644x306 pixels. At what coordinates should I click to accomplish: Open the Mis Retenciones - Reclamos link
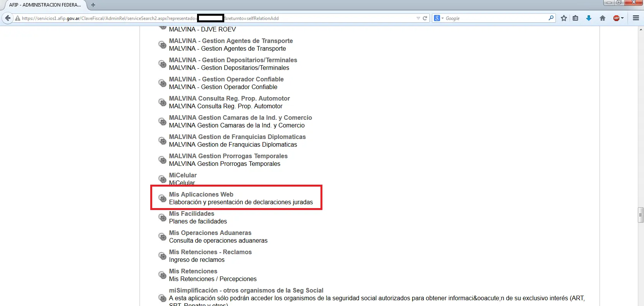pyautogui.click(x=210, y=252)
